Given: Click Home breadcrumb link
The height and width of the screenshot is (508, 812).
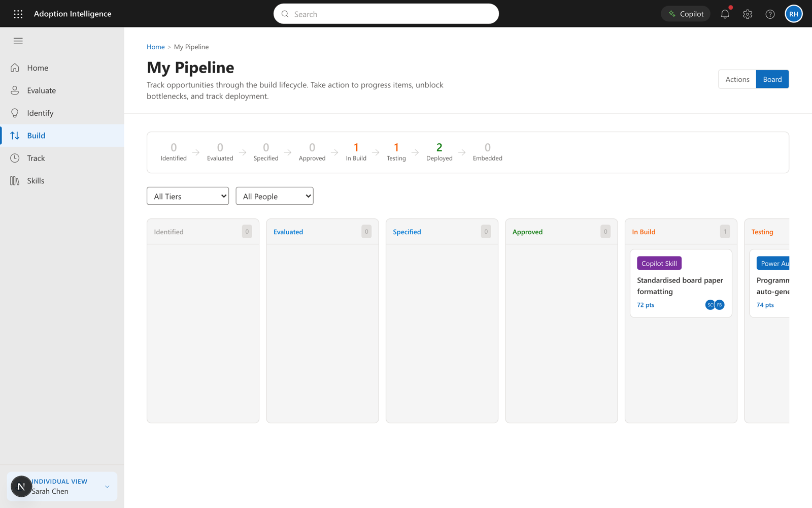Looking at the screenshot, I should coord(155,47).
